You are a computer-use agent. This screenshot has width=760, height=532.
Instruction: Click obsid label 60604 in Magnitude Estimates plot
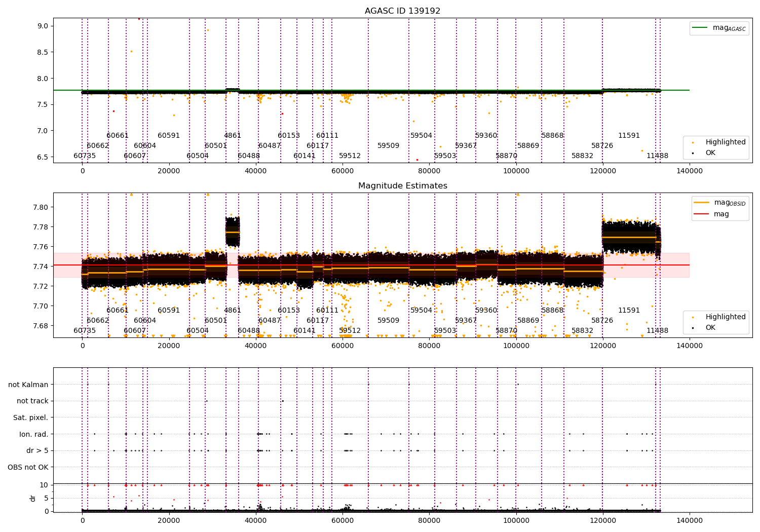[145, 321]
